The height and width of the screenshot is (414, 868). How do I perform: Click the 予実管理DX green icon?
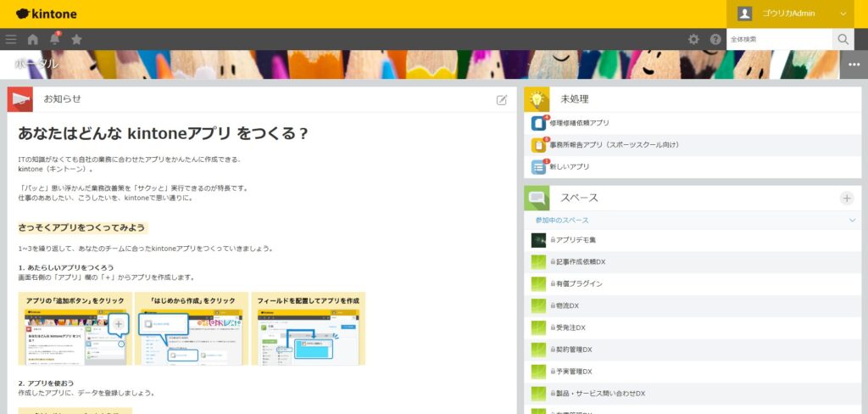click(x=538, y=372)
